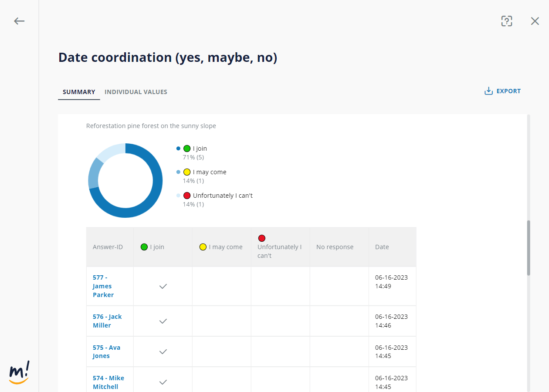Open the Individual Values tab
Image resolution: width=549 pixels, height=392 pixels.
click(x=136, y=92)
